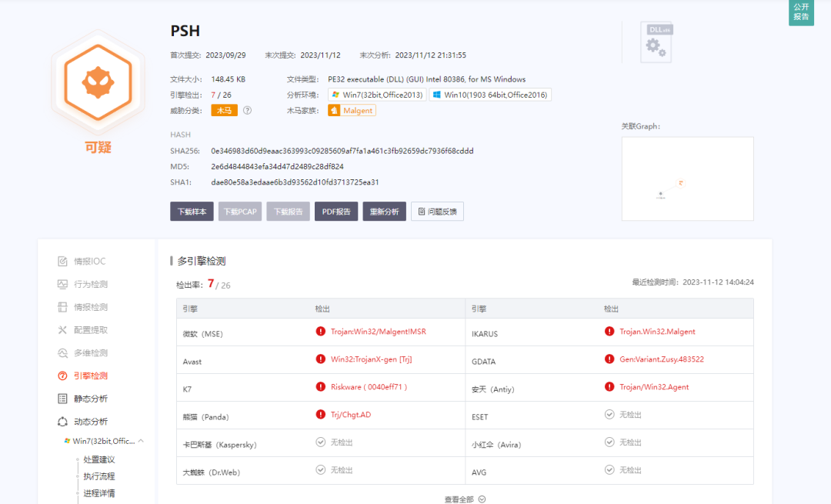
Task: Open the 静态分析 section
Action: click(91, 399)
